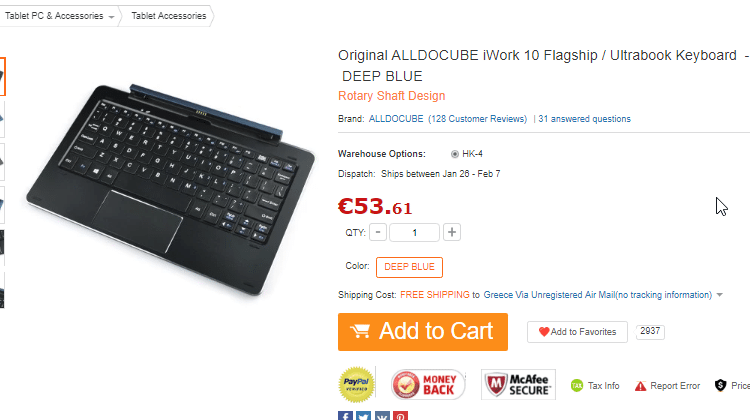Share product on Facebook icon
This screenshot has width=750, height=420.
[x=345, y=415]
